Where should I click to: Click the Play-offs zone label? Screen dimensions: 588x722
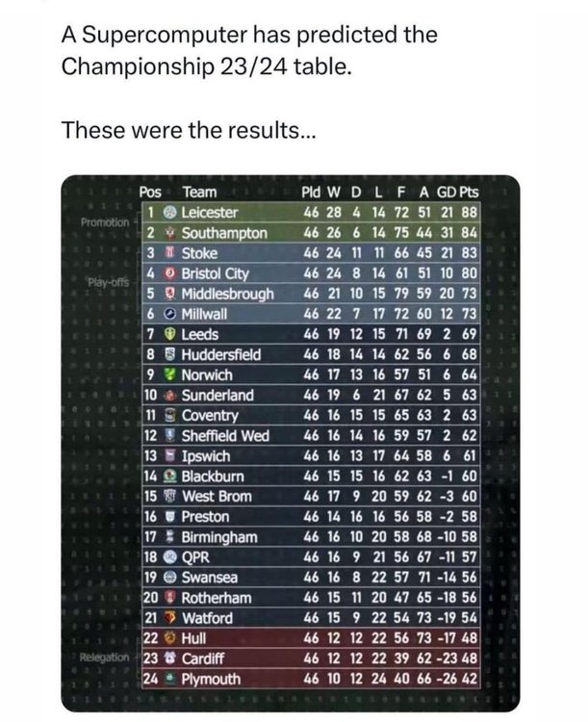[109, 282]
